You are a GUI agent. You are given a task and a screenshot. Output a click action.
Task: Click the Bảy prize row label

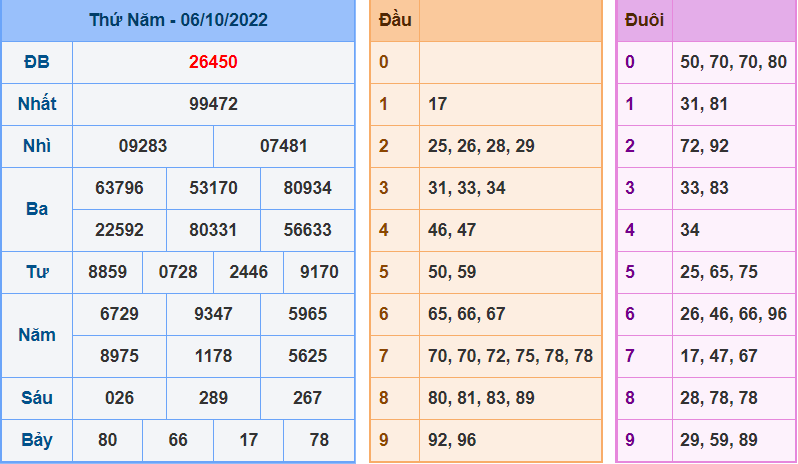point(37,441)
